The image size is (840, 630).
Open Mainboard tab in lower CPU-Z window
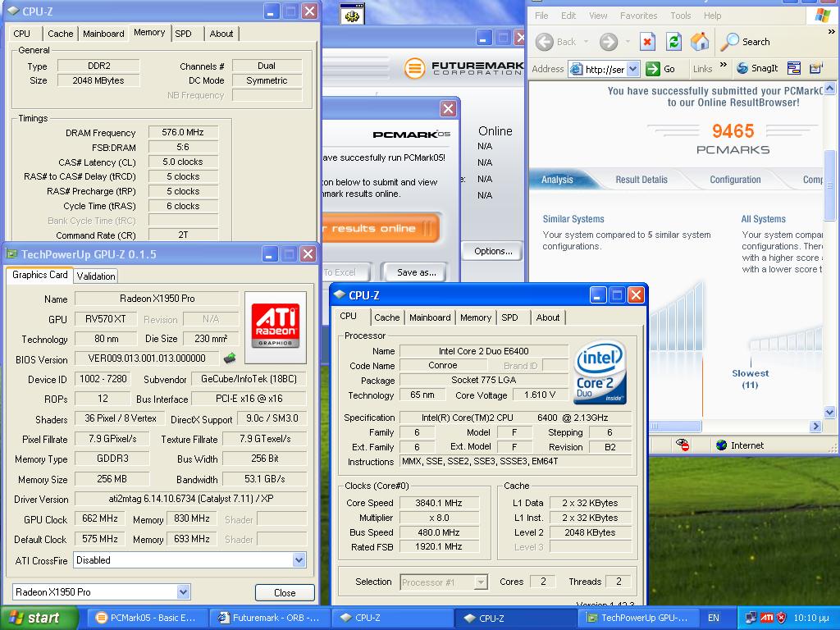coord(430,317)
